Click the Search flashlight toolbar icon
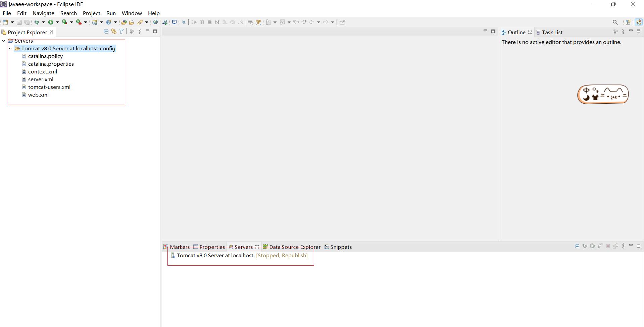This screenshot has width=644, height=327. coord(140,22)
